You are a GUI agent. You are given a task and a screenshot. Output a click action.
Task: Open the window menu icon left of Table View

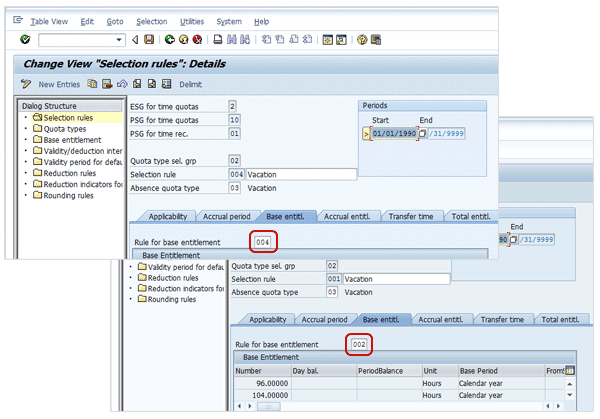click(18, 20)
